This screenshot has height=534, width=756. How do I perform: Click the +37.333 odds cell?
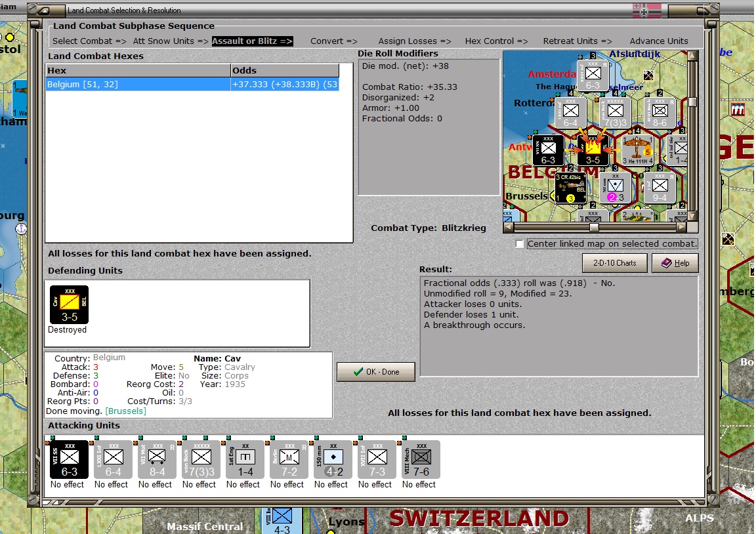[x=284, y=85]
